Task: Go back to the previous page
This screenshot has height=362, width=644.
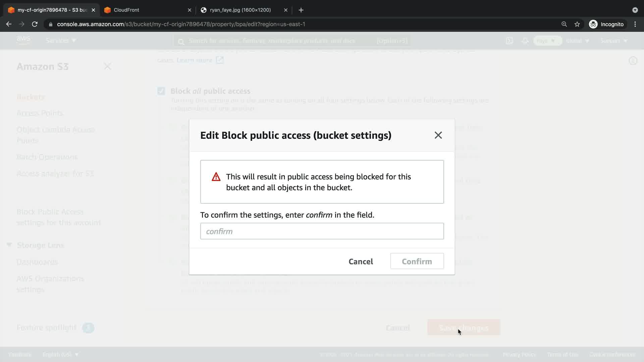Action: [9, 24]
